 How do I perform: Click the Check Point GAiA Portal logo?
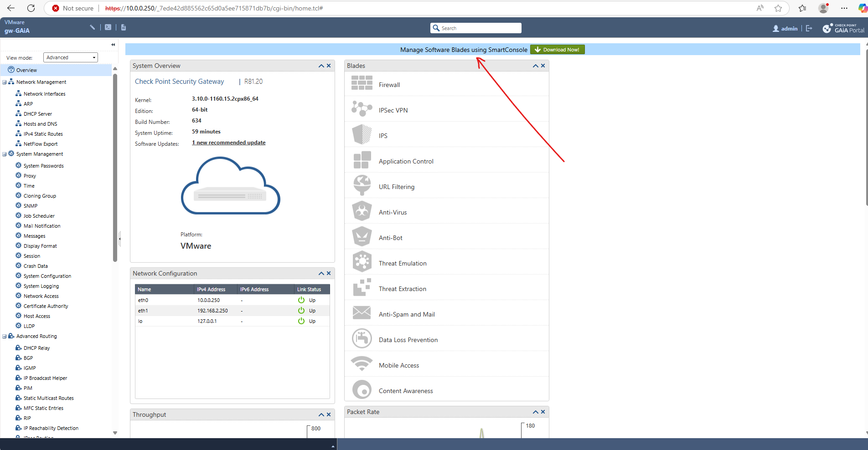pyautogui.click(x=843, y=28)
